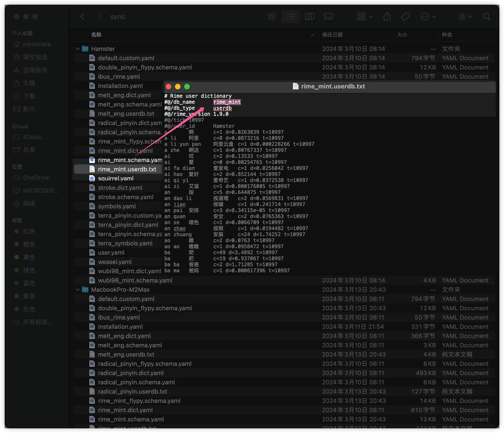Sort by the 种类 column header
Viewport: 504px width, 433px height.
coord(447,35)
